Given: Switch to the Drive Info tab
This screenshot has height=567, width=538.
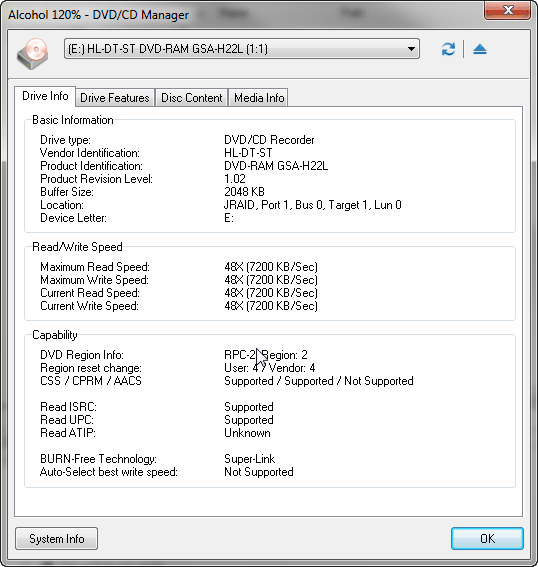Looking at the screenshot, I should coord(45,96).
